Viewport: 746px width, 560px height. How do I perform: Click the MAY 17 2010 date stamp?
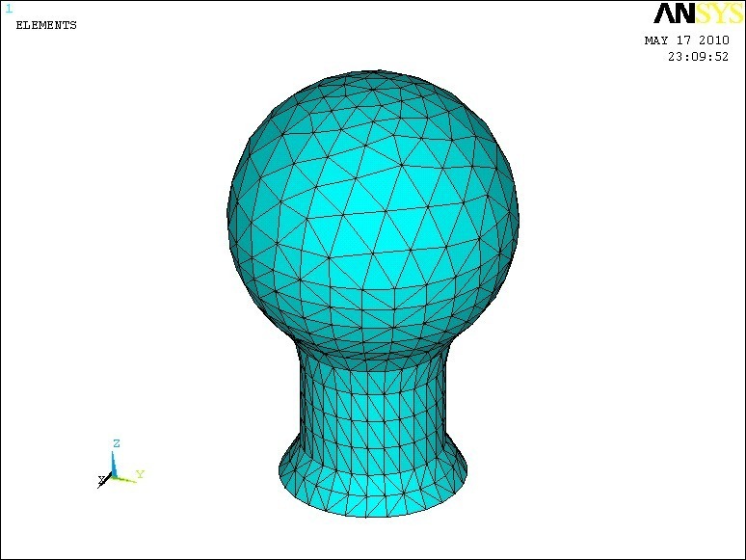click(x=686, y=40)
